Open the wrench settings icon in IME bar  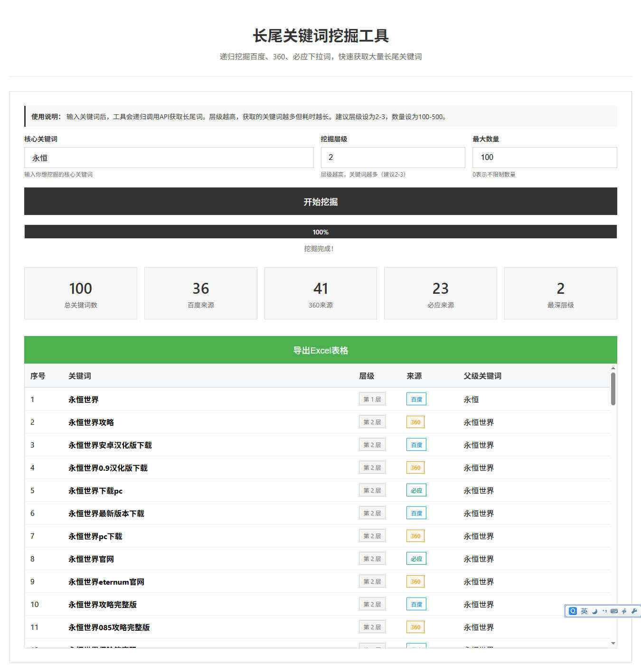[634, 611]
